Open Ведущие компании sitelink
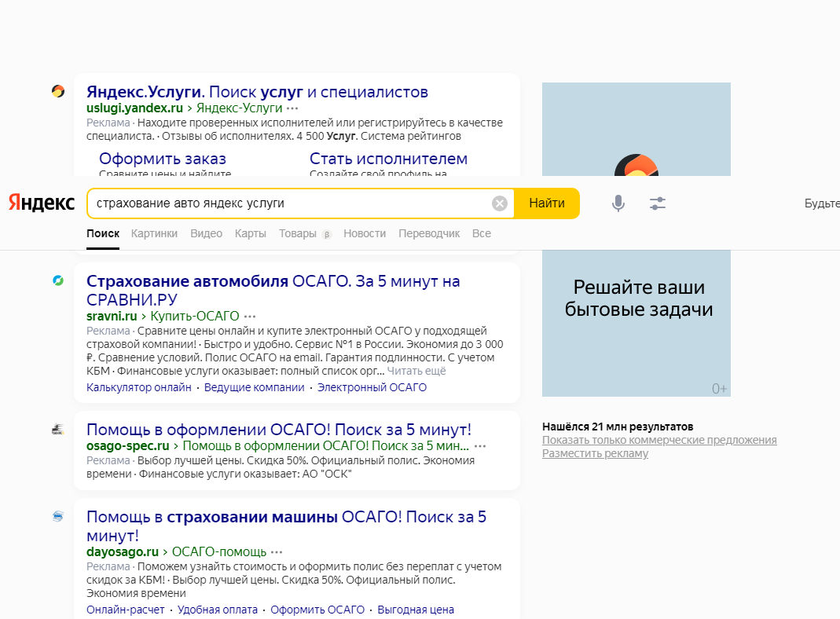Viewport: 840px width, 619px height. [x=254, y=387]
